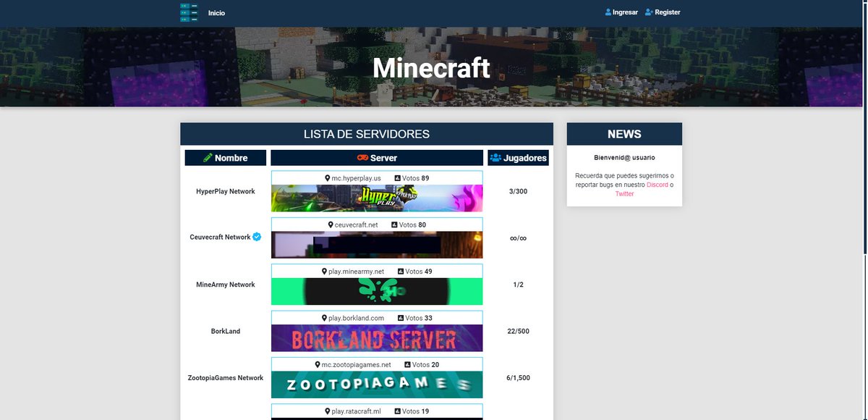Click the location pin beside ceuvecraft.net

coord(331,224)
